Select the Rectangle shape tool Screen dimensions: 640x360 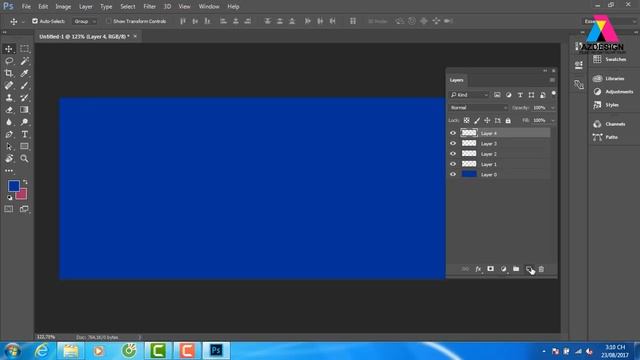click(x=24, y=147)
